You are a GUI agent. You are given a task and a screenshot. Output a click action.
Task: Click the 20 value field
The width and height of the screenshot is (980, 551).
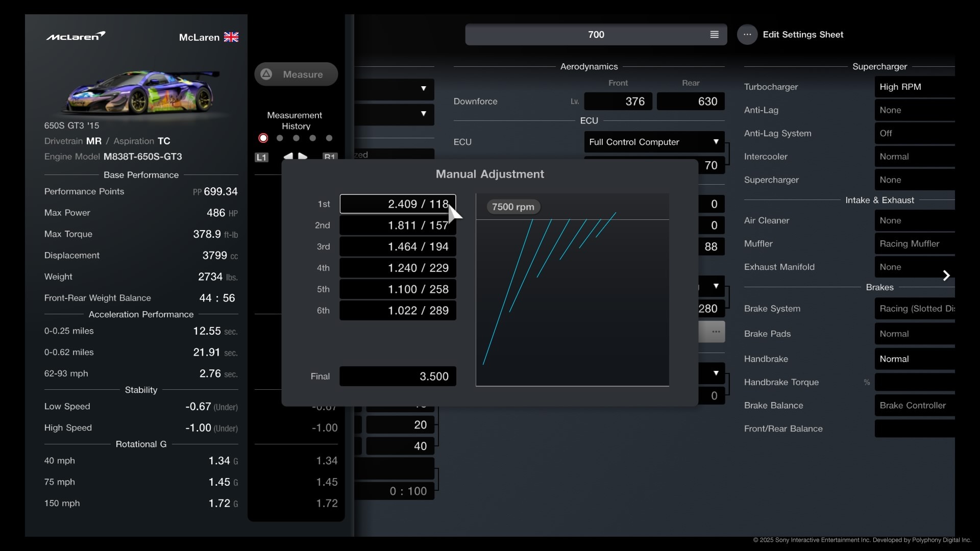400,425
